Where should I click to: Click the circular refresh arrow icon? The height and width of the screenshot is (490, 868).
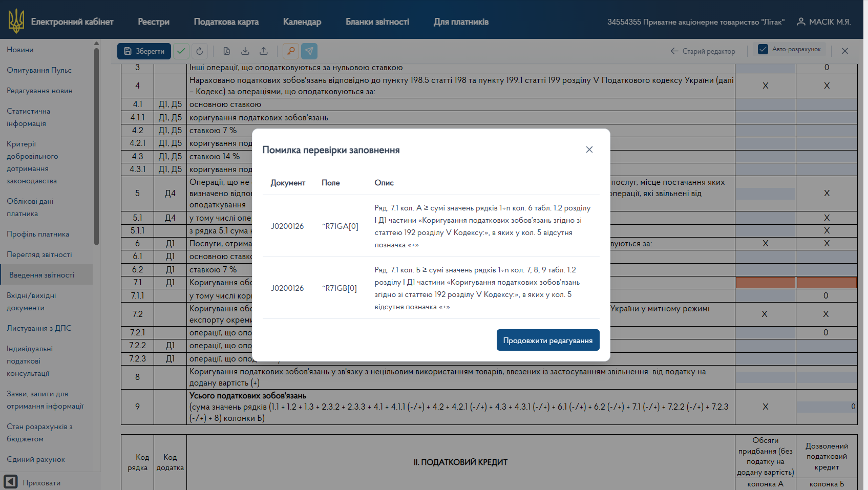(x=200, y=51)
